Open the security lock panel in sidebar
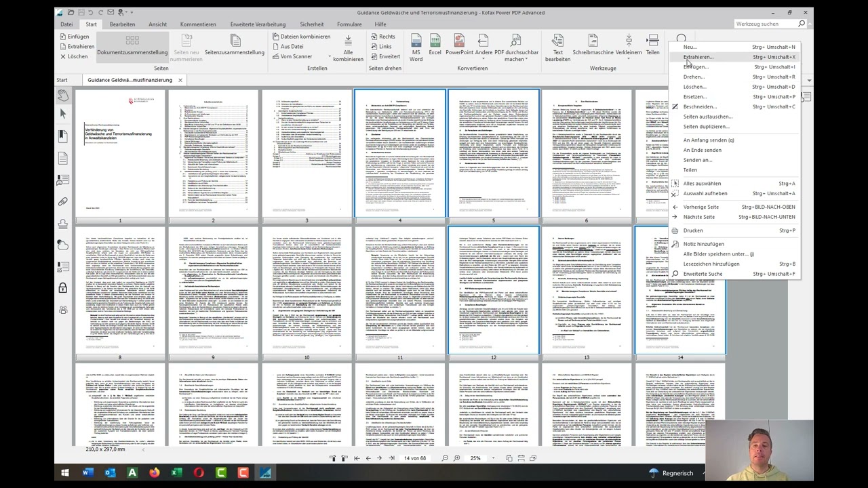The image size is (868, 488). click(x=63, y=288)
